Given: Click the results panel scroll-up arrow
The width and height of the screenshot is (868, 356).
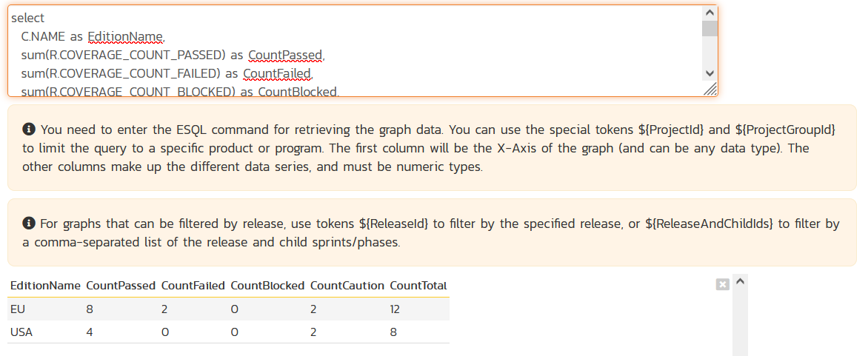Looking at the screenshot, I should tap(740, 281).
